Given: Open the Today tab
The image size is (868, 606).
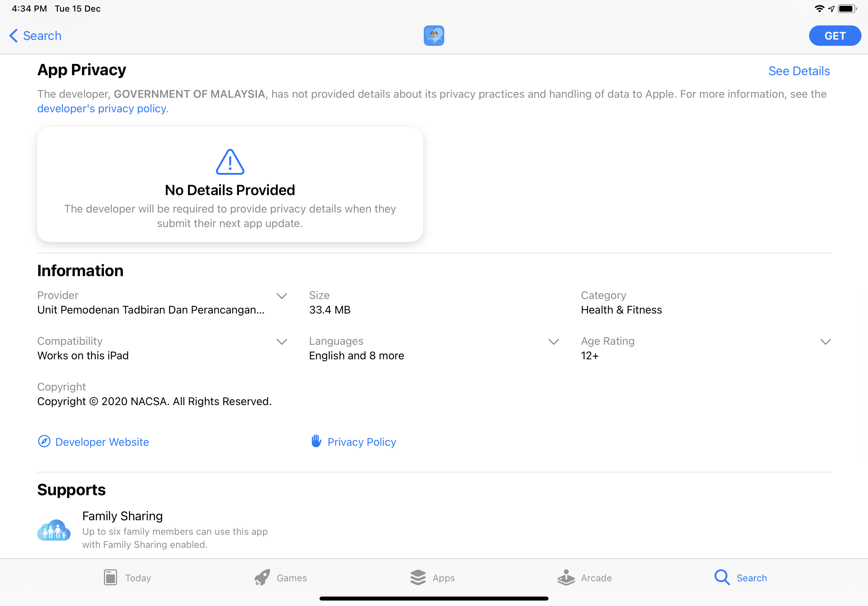Looking at the screenshot, I should pyautogui.click(x=128, y=577).
